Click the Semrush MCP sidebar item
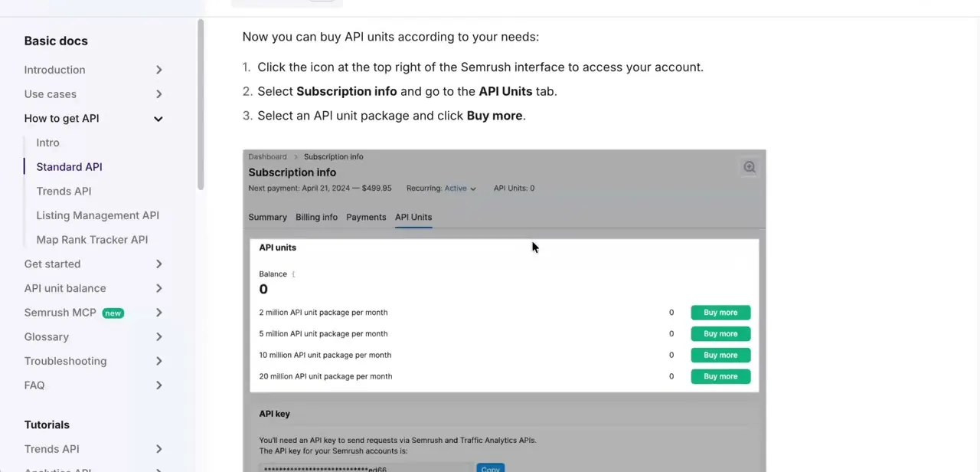980x472 pixels. click(x=60, y=313)
